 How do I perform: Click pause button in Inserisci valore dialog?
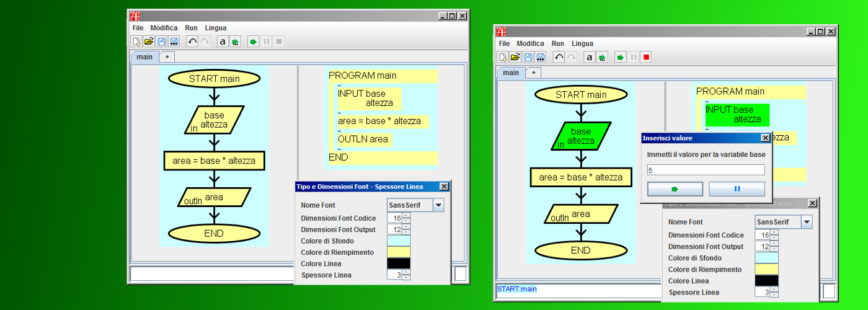tap(737, 189)
